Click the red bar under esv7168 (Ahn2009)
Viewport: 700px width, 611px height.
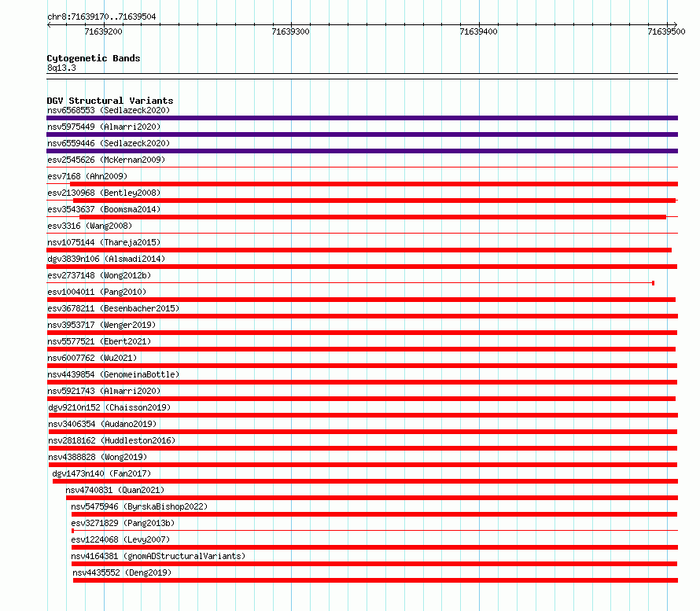tap(374, 184)
